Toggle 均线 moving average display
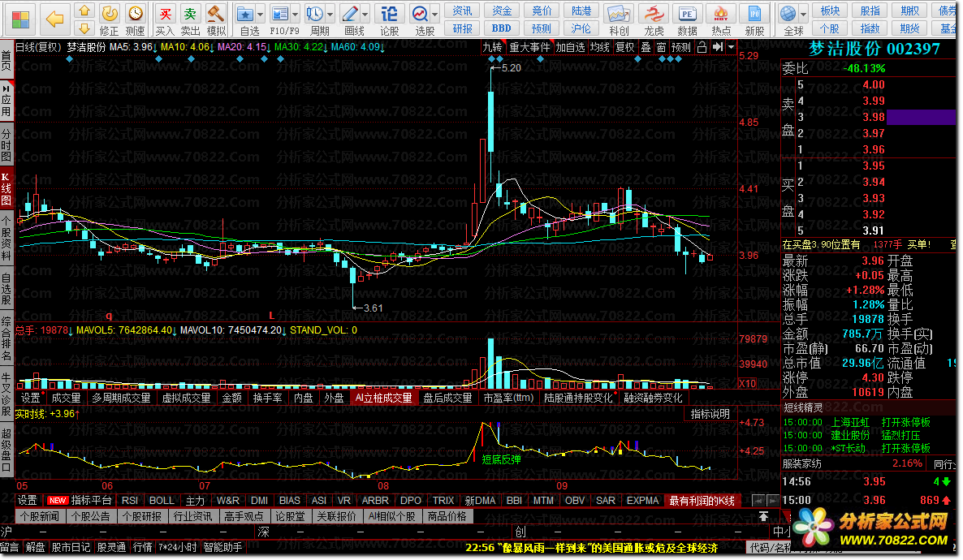The height and width of the screenshot is (560, 963). click(600, 47)
